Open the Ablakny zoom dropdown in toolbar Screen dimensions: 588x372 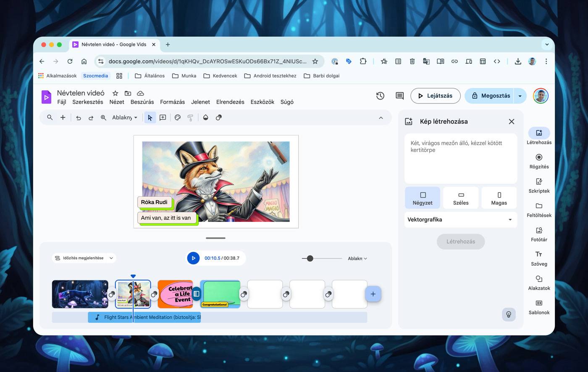[x=125, y=118]
